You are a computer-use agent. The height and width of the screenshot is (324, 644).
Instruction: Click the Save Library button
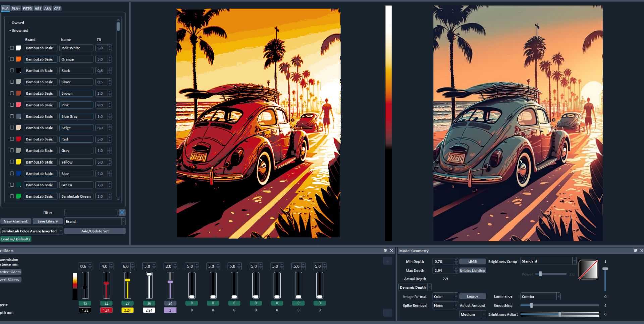point(48,221)
